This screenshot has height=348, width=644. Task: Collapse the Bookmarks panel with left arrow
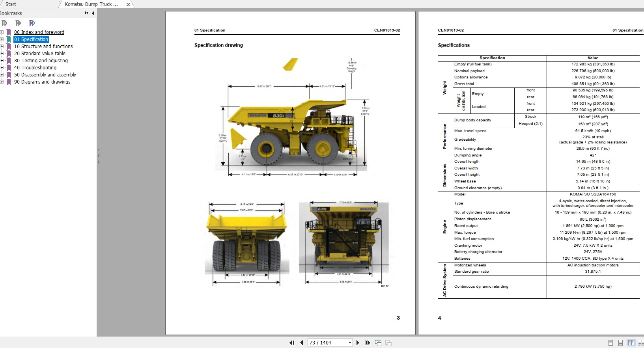[x=93, y=13]
